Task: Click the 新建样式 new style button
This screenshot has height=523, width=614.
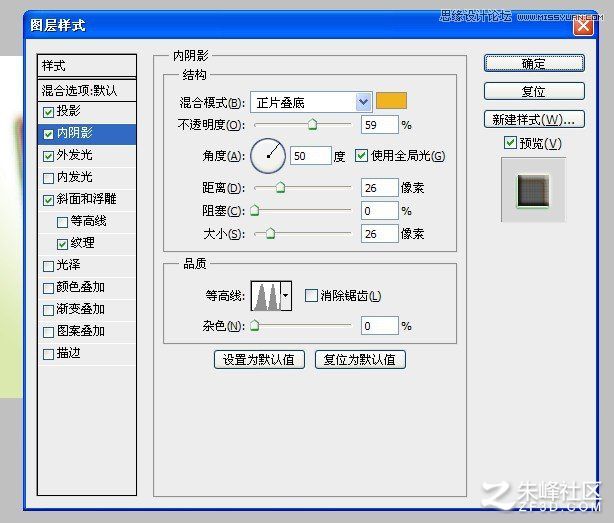Action: pos(534,119)
